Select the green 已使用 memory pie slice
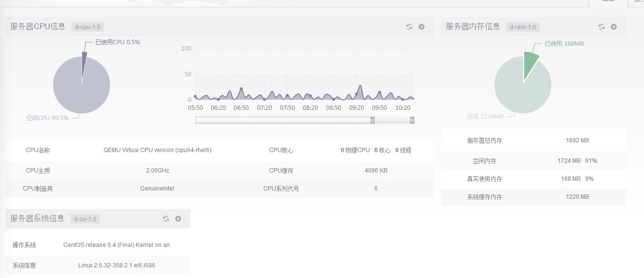Image resolution: width=644 pixels, height=278 pixels. (530, 63)
